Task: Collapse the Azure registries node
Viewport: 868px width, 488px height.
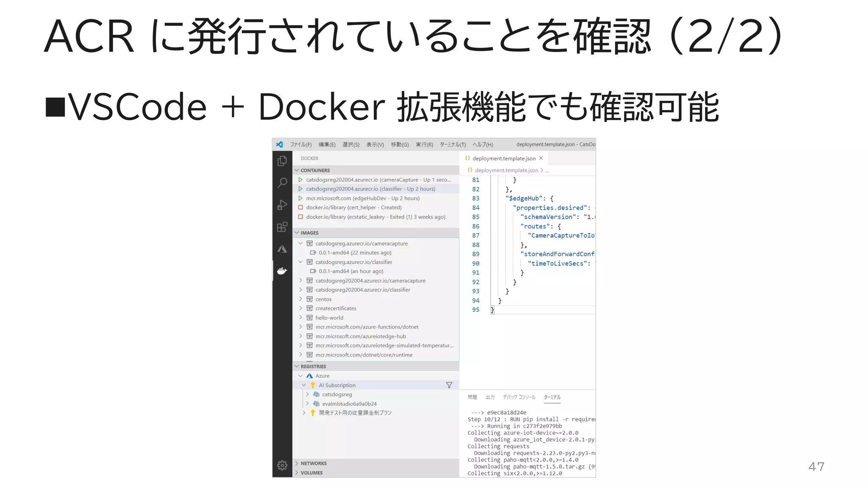Action: click(300, 376)
